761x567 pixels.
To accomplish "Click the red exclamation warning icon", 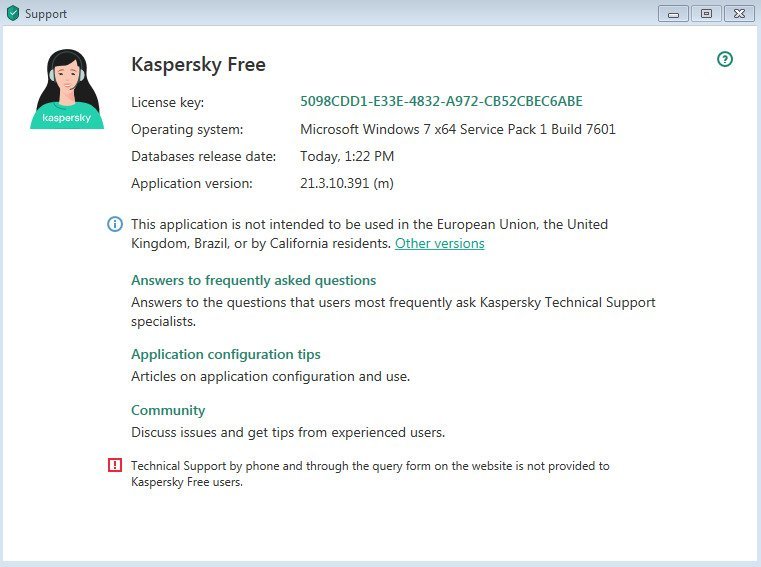I will 115,465.
